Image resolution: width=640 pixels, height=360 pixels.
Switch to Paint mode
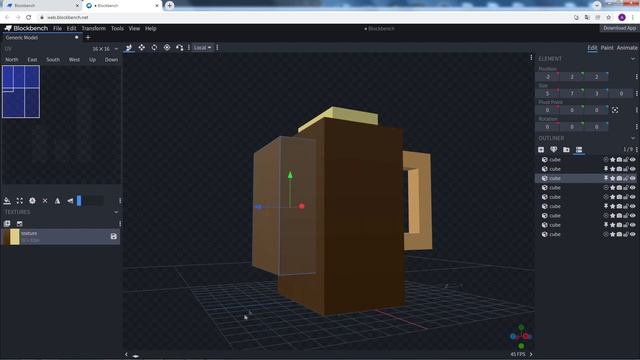(607, 48)
